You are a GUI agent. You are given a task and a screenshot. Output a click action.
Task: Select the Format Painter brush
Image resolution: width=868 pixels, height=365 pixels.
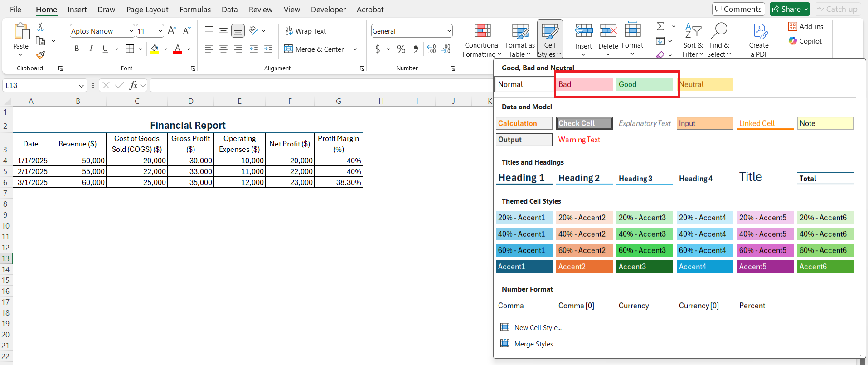tap(40, 55)
